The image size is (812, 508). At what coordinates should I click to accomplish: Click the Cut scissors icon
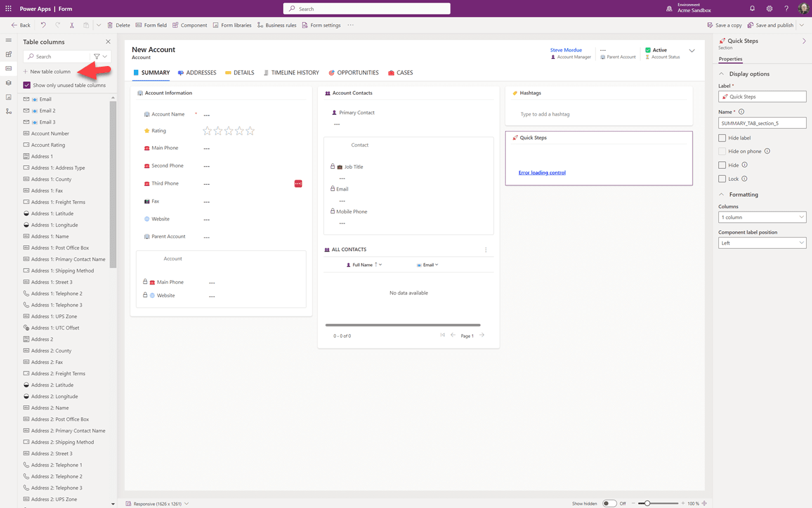tap(72, 25)
